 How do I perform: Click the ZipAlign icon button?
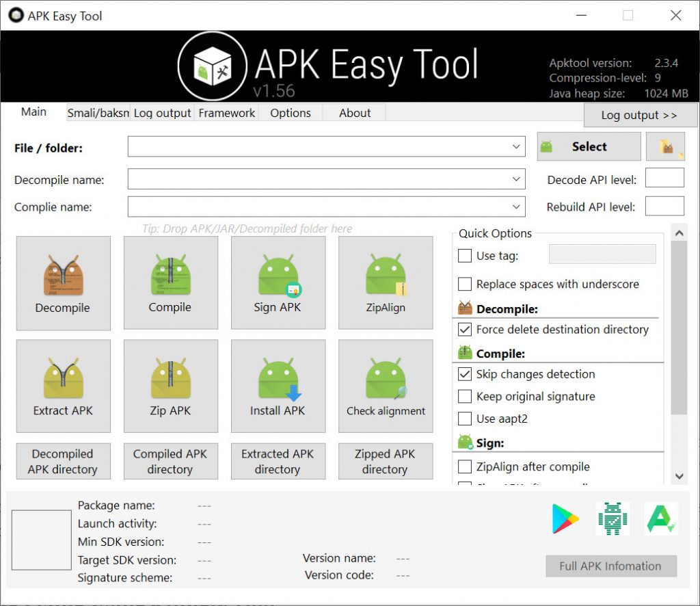click(x=386, y=283)
